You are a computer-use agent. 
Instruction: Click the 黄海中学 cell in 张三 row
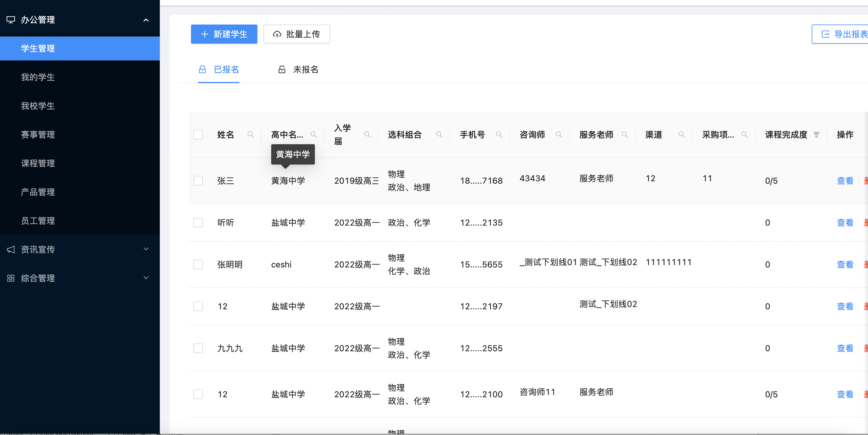point(288,181)
